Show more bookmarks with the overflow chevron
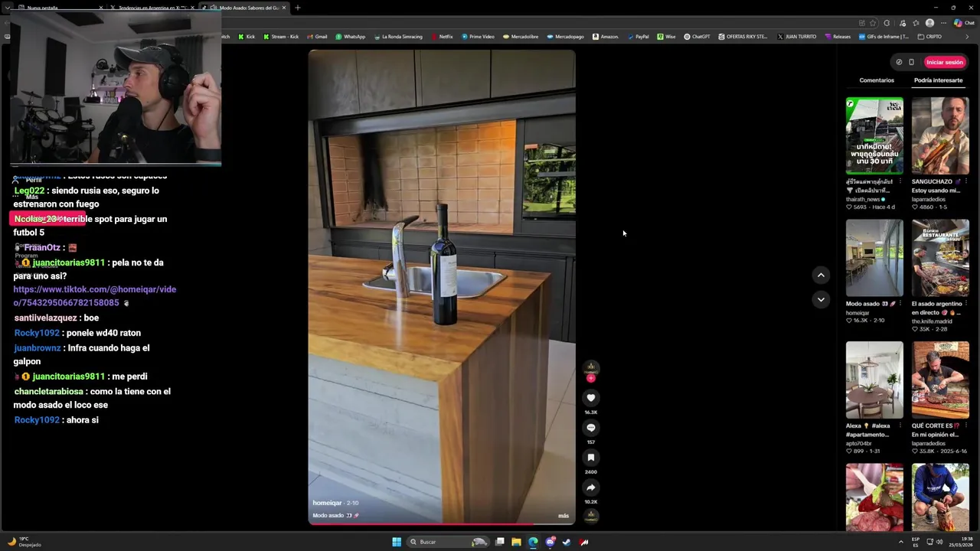This screenshot has width=980, height=551. (966, 37)
